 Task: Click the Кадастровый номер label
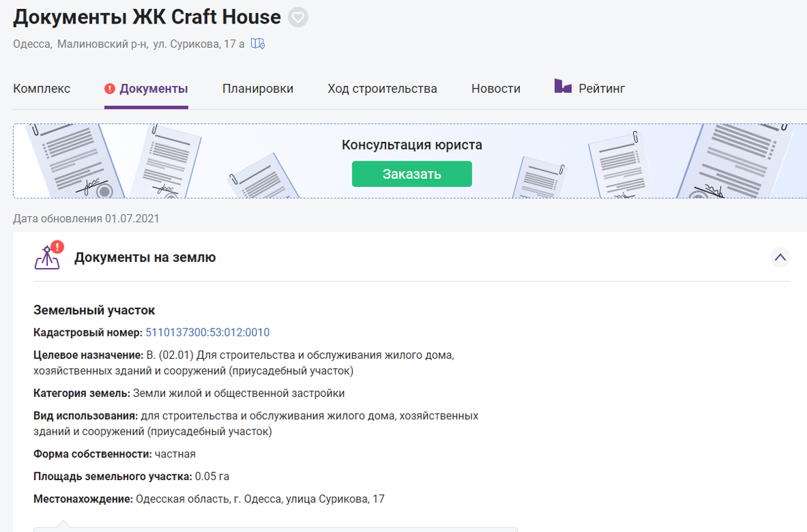pyautogui.click(x=88, y=332)
